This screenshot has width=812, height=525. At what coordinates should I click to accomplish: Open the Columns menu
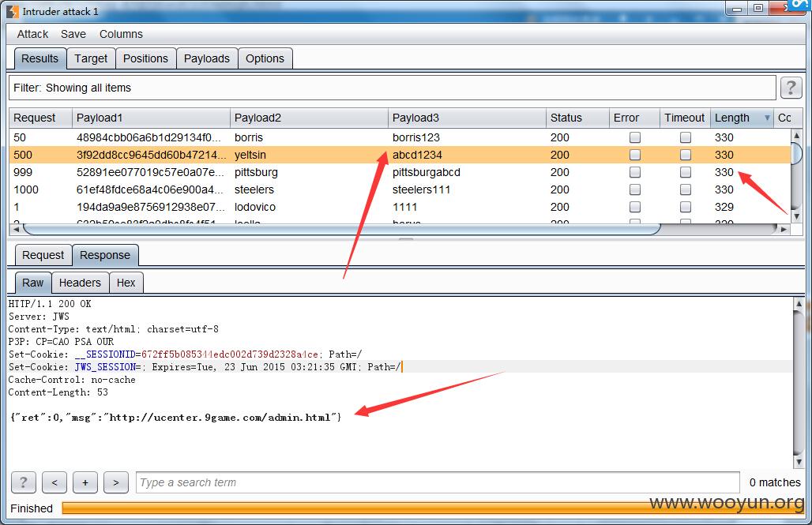coord(121,34)
